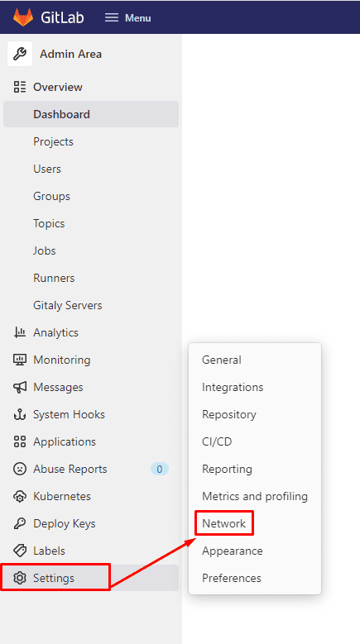Click the Kubernetes icon in sidebar

[20, 496]
